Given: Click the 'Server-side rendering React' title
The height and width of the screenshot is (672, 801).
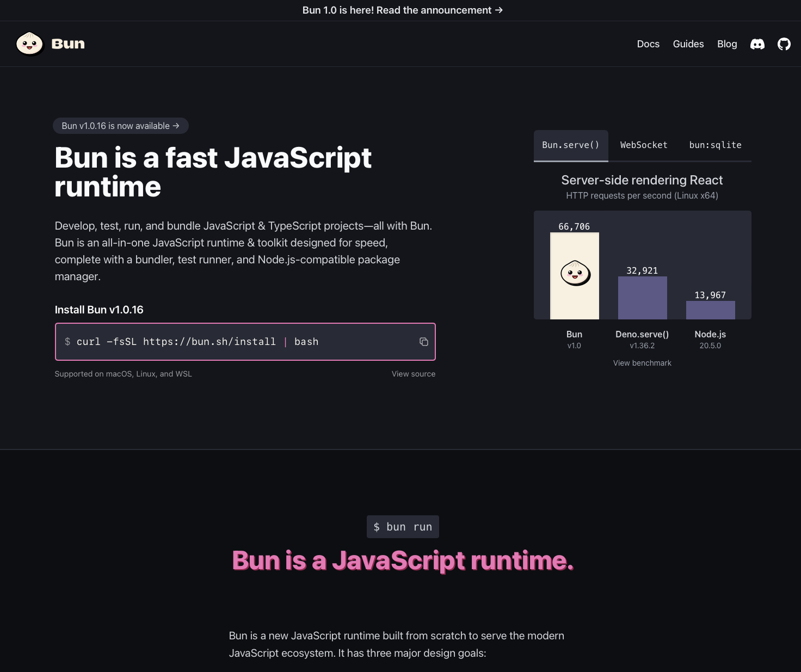Looking at the screenshot, I should [x=642, y=180].
